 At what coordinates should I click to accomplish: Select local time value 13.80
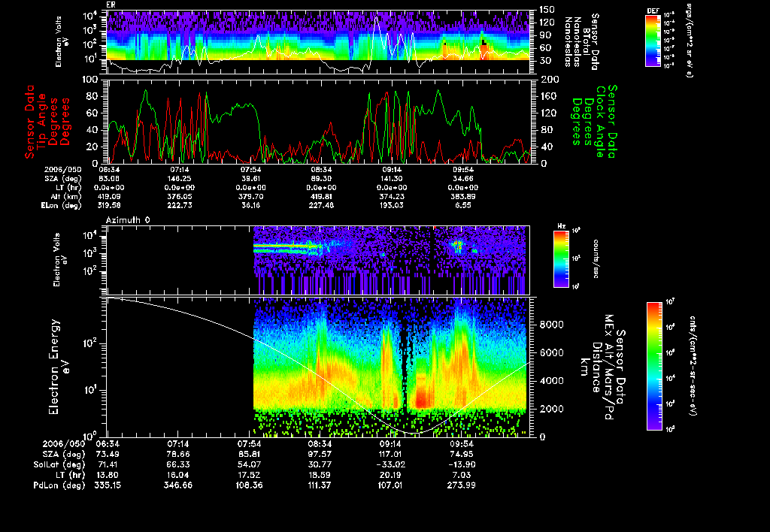pyautogui.click(x=108, y=475)
